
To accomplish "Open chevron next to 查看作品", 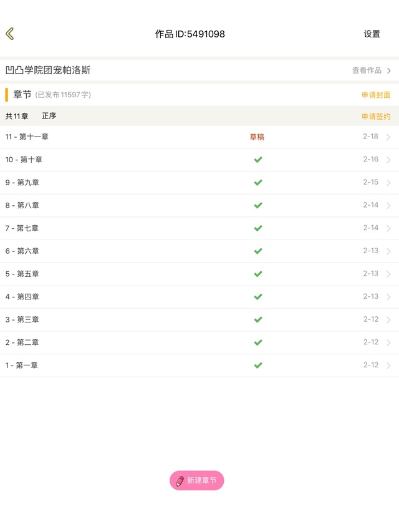I will (389, 70).
